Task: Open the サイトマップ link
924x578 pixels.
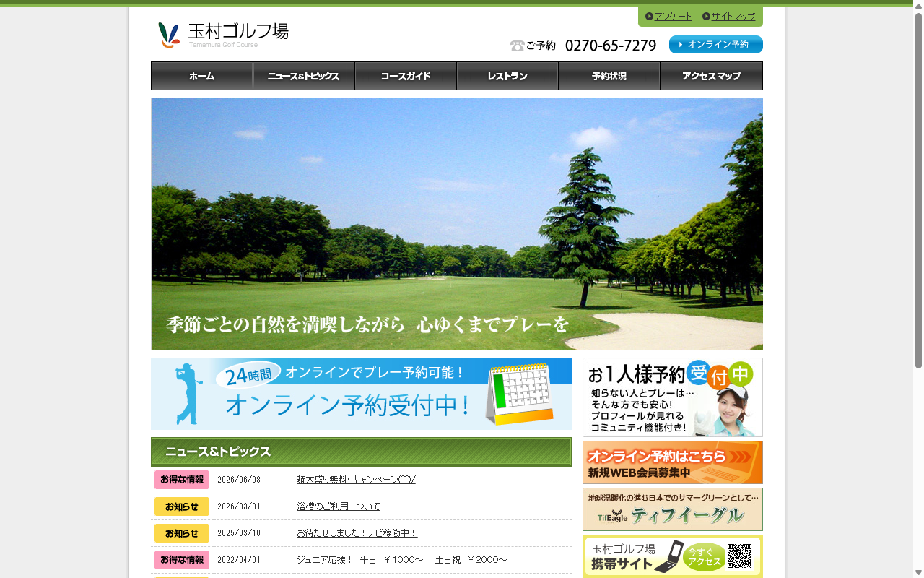Action: click(x=733, y=17)
